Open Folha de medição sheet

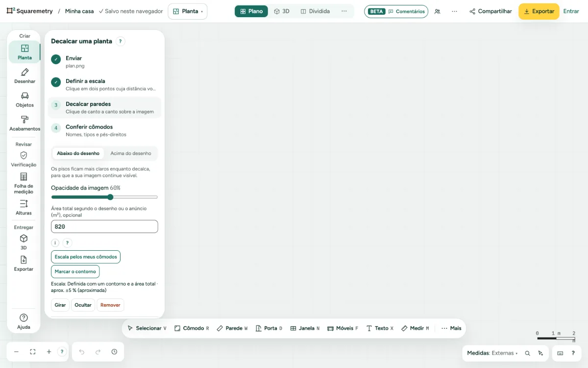[x=24, y=183]
